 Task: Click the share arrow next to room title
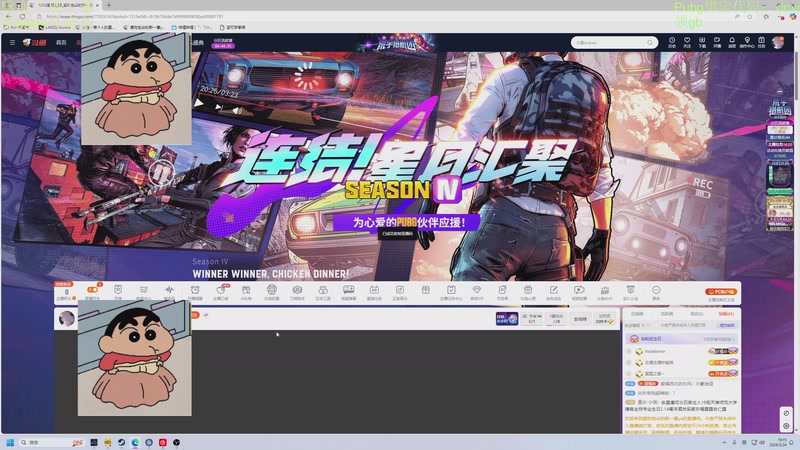(206, 315)
